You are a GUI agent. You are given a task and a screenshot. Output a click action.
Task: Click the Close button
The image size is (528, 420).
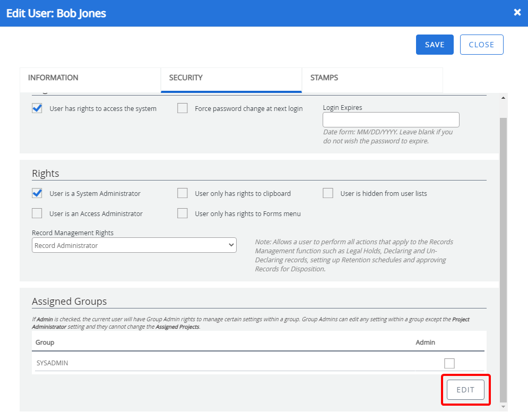[x=481, y=45]
